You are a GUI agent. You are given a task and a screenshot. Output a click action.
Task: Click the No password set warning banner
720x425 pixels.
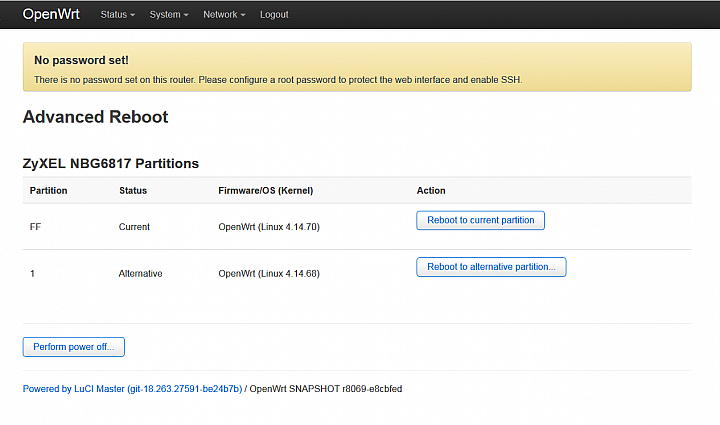357,67
